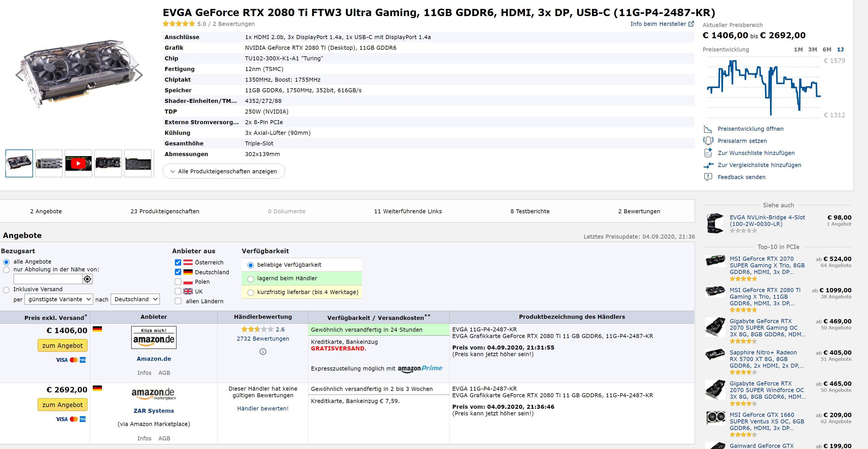868x449 pixels.
Task: Switch price chart to 3M range
Action: point(812,50)
